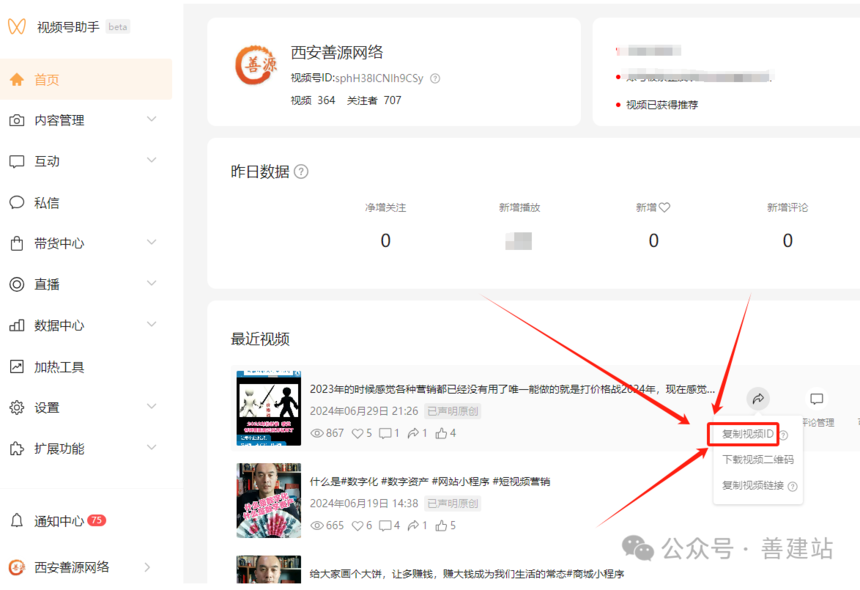Click the beta tag beside 视频号助手
The height and width of the screenshot is (590, 860).
pyautogui.click(x=117, y=26)
